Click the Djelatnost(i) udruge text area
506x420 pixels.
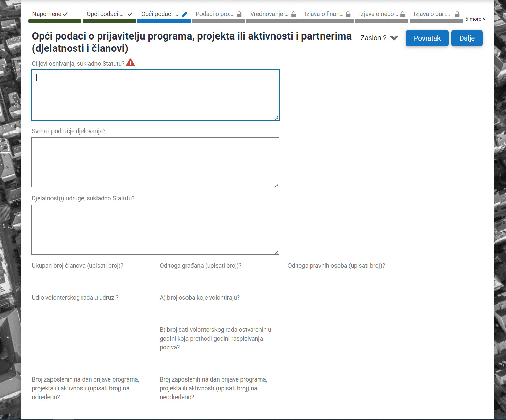(x=155, y=230)
